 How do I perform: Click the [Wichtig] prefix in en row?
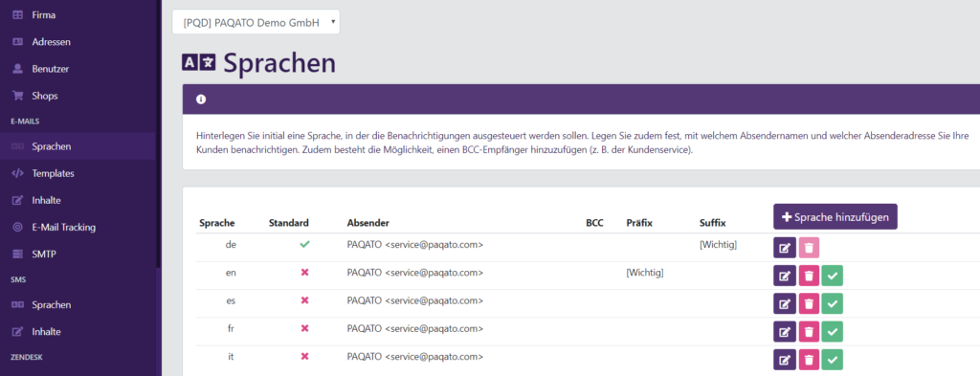(x=644, y=273)
